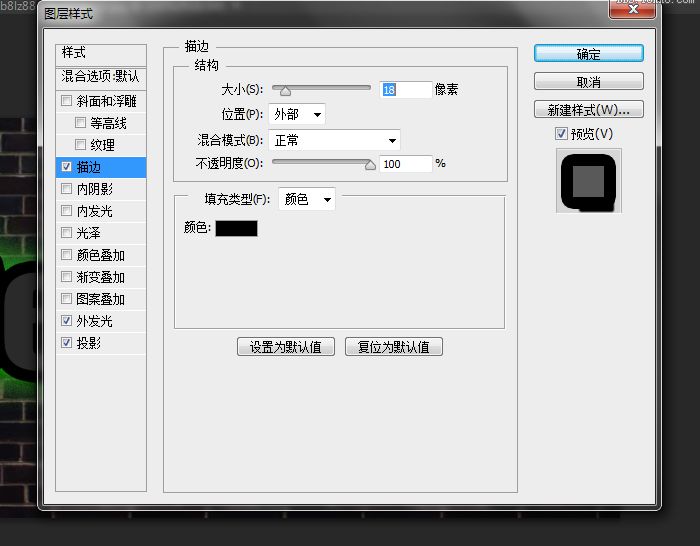Click the 不透明度 opacity slider handle
The image size is (700, 546).
point(370,165)
